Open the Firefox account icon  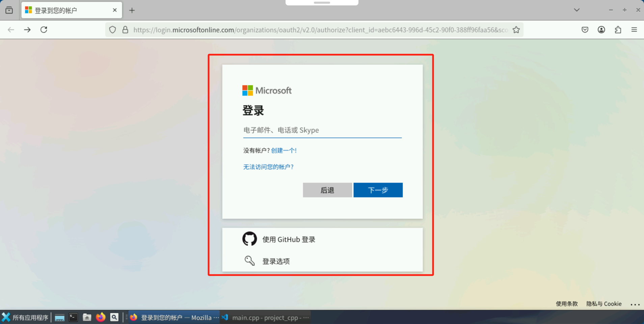pyautogui.click(x=601, y=30)
